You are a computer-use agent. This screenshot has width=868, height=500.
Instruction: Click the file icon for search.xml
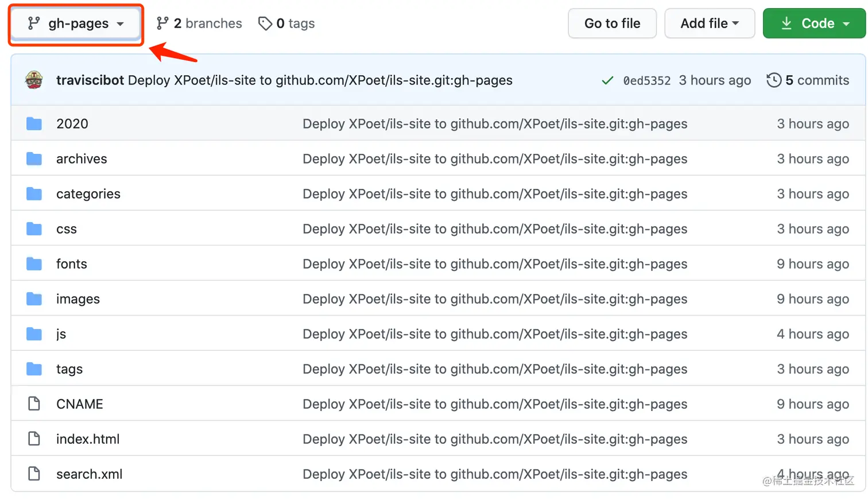pos(34,474)
